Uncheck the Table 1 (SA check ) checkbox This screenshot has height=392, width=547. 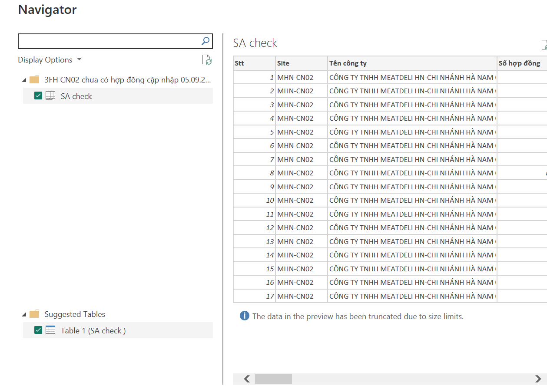38,330
